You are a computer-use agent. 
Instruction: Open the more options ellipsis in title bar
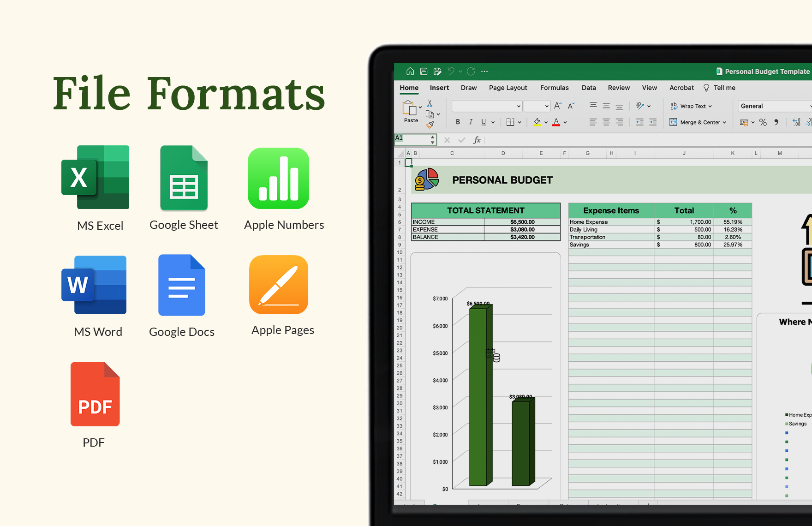484,71
